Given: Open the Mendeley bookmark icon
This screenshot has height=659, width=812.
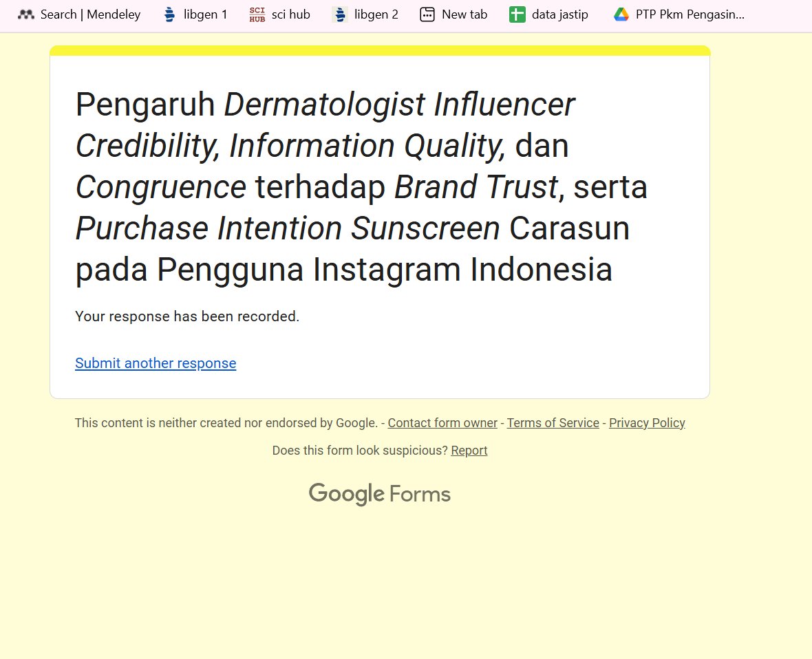Looking at the screenshot, I should (x=26, y=14).
